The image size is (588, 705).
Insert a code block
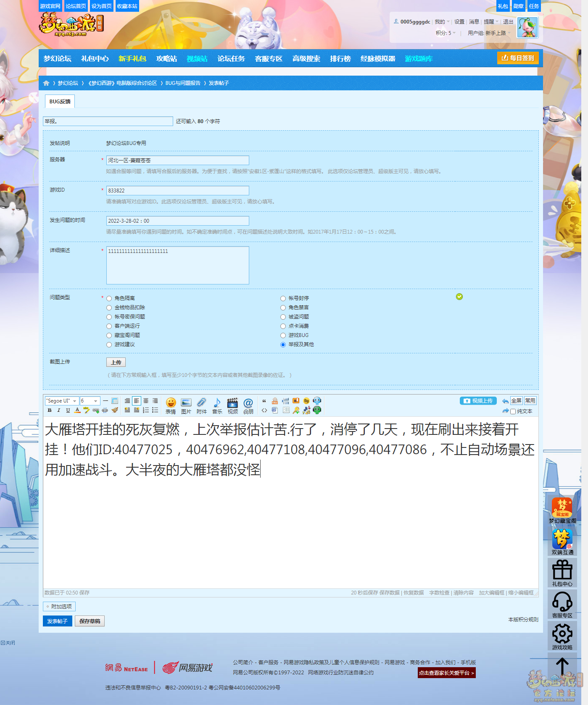(264, 410)
